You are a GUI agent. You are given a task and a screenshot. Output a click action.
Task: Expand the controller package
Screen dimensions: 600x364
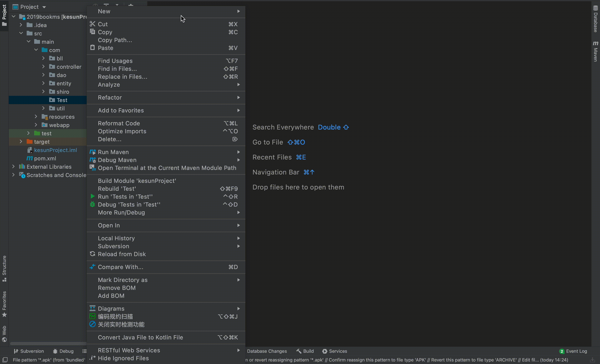click(43, 66)
